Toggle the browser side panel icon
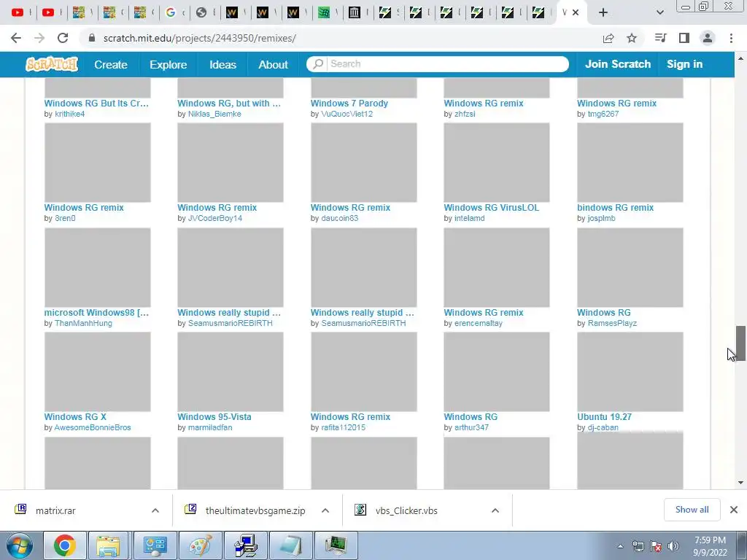747x560 pixels. (x=684, y=38)
